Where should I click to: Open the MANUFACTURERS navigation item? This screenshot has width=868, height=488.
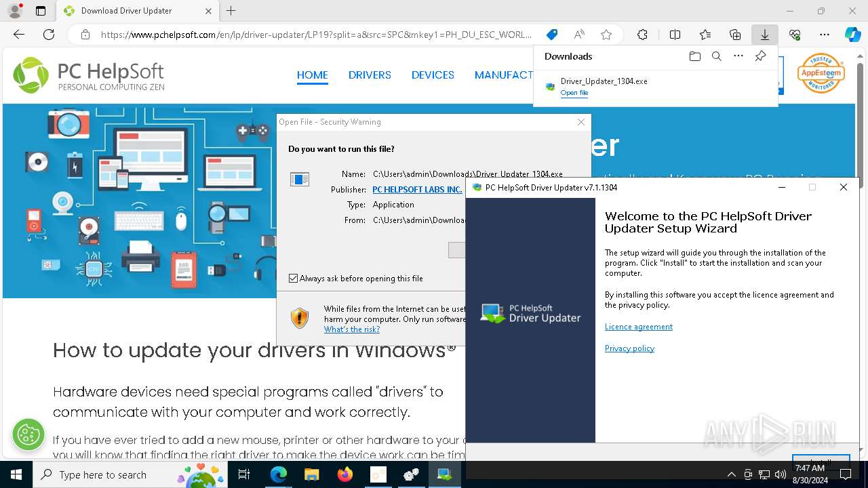(x=504, y=75)
